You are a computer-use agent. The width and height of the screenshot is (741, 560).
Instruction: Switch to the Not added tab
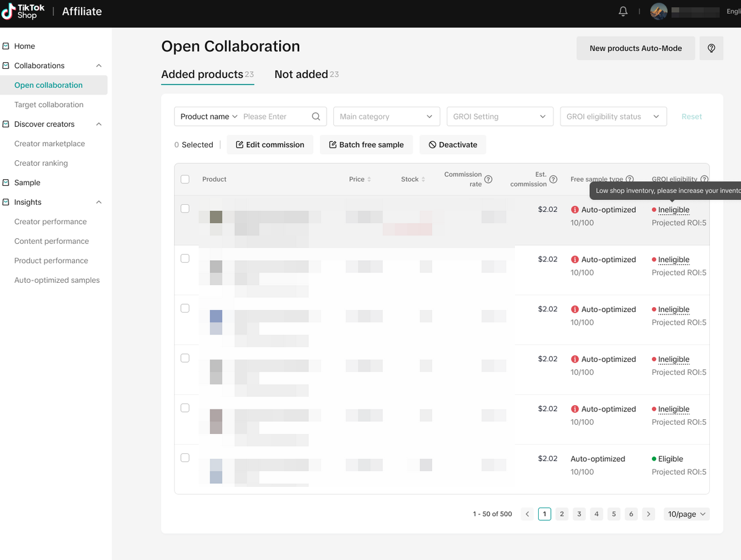(302, 74)
